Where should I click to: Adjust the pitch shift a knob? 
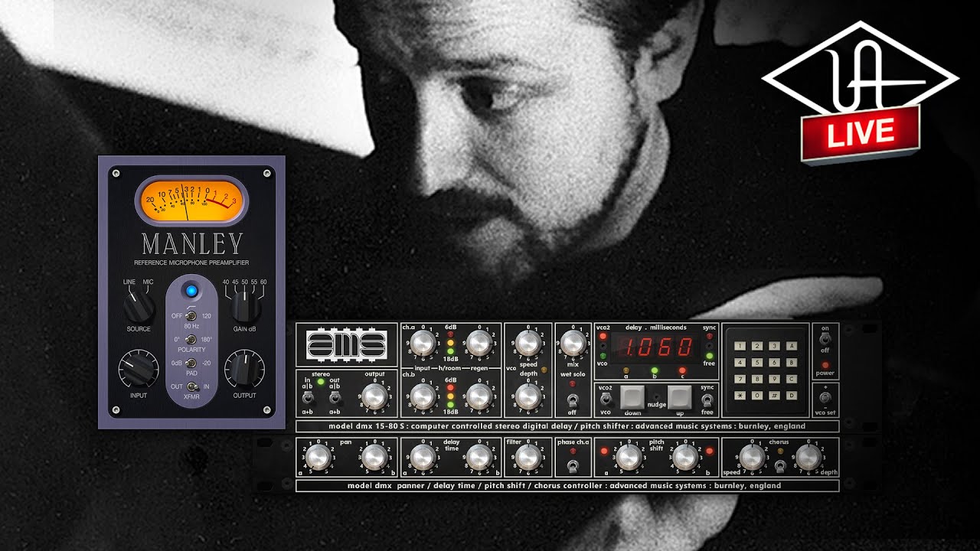[629, 456]
